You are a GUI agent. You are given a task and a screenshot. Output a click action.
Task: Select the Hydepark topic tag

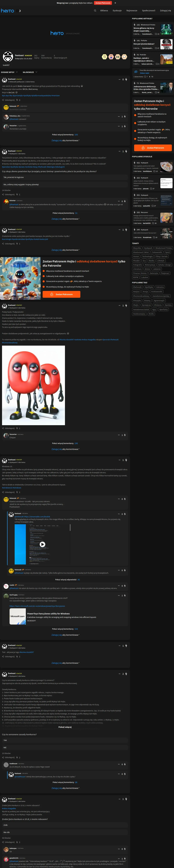pyautogui.click(x=148, y=248)
